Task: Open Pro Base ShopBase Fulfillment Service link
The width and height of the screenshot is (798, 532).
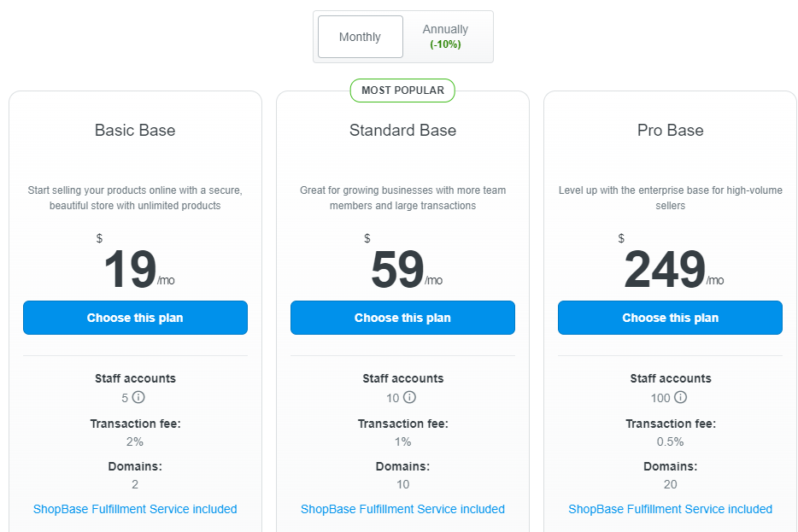Action: click(x=670, y=509)
